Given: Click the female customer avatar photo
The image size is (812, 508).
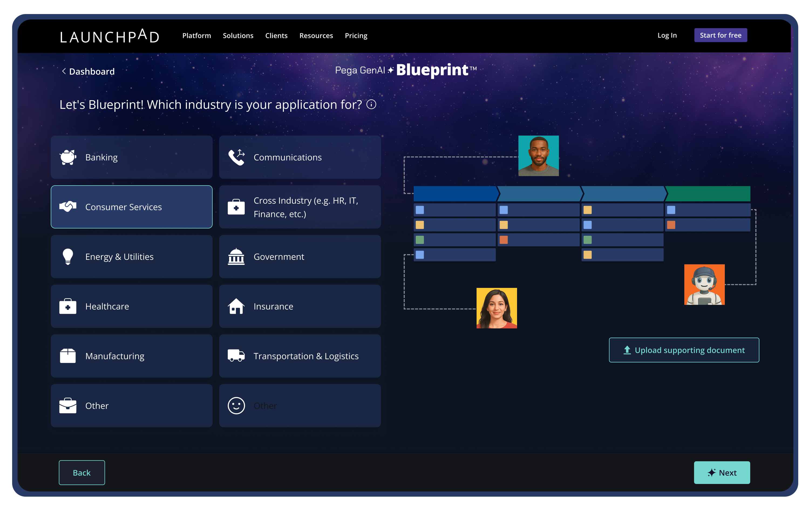Looking at the screenshot, I should click(x=497, y=308).
